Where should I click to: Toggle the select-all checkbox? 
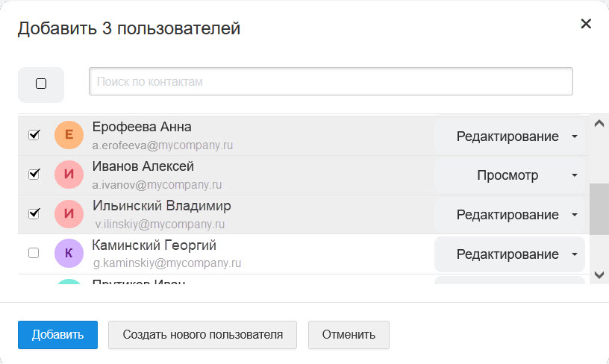41,84
